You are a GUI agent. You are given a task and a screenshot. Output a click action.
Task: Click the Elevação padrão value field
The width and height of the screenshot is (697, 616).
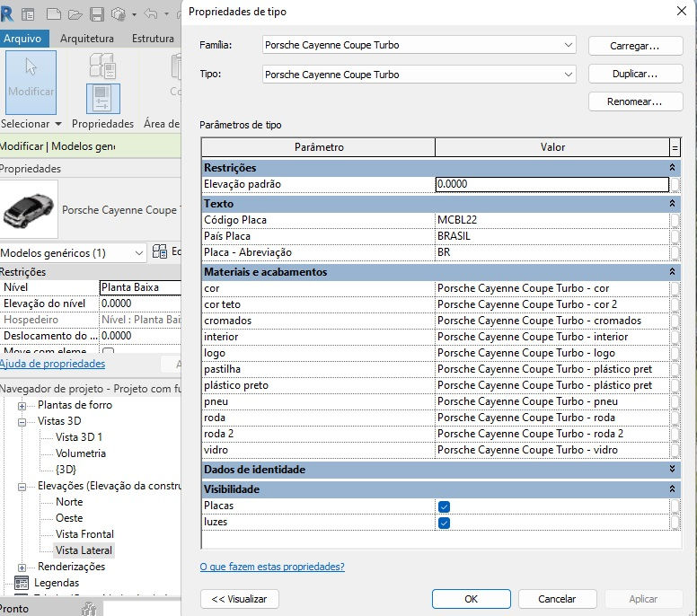click(552, 184)
